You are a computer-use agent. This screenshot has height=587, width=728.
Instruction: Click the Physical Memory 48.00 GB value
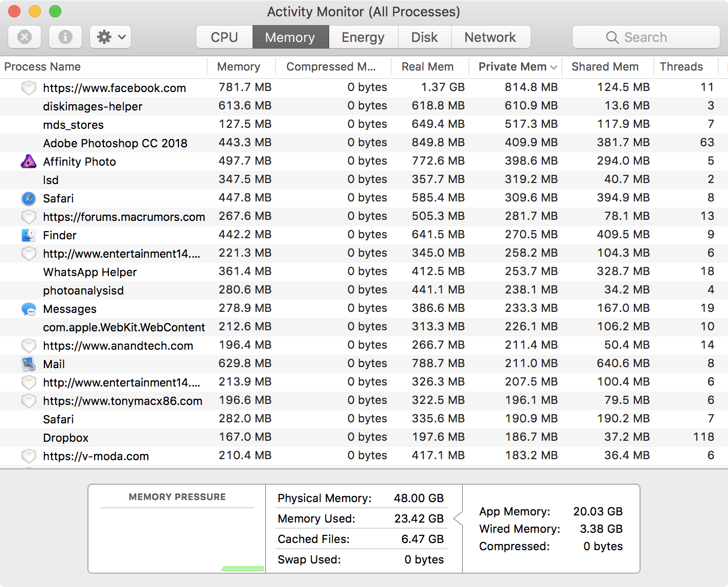(419, 498)
